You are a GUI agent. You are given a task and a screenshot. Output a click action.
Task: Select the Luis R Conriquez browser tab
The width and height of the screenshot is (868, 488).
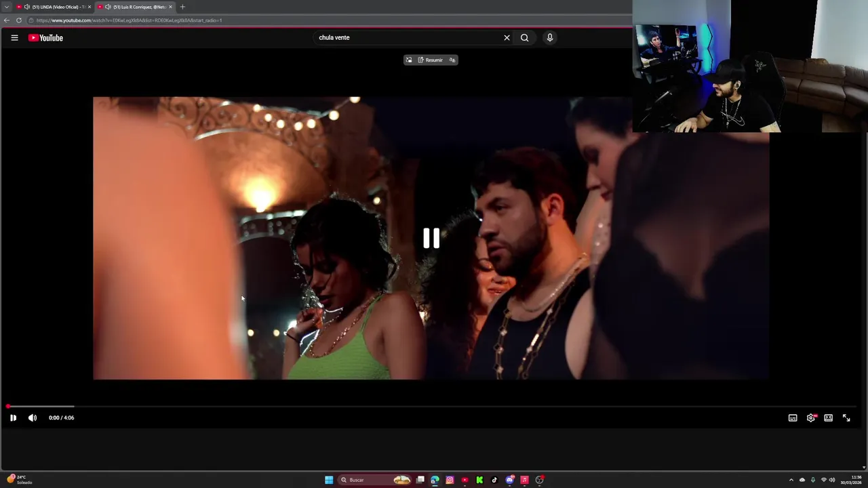click(135, 7)
